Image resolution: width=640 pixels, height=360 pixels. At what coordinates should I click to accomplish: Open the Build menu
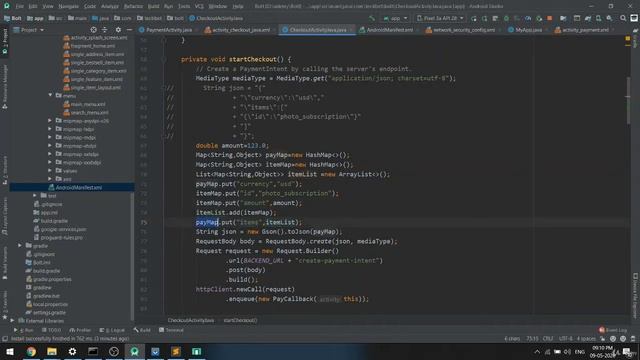pos(153,6)
